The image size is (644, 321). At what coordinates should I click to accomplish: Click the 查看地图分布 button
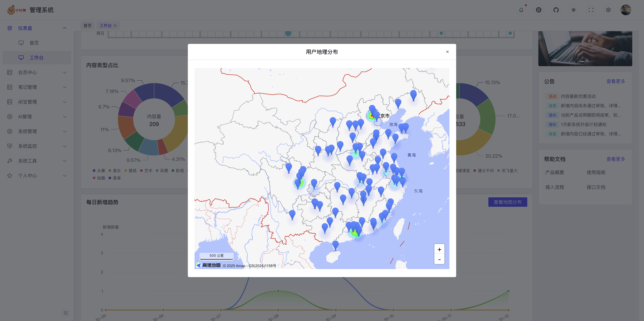click(x=507, y=202)
